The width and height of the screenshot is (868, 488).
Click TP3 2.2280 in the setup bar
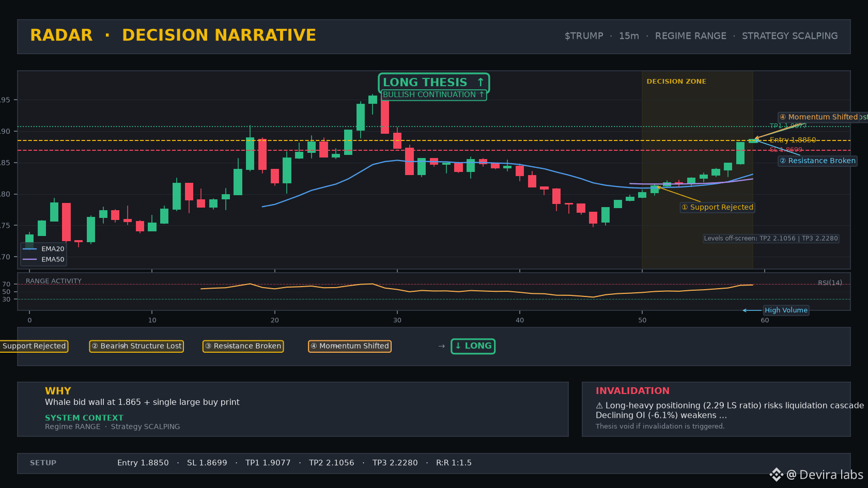pos(395,463)
